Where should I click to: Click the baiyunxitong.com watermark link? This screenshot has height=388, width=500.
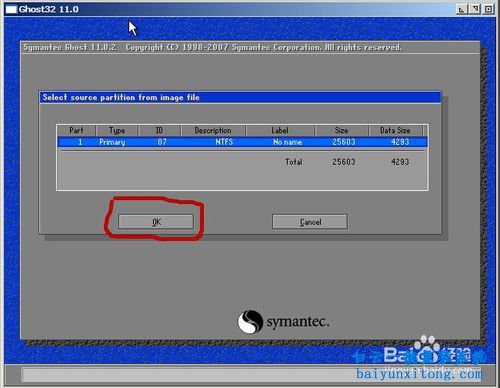click(x=419, y=374)
